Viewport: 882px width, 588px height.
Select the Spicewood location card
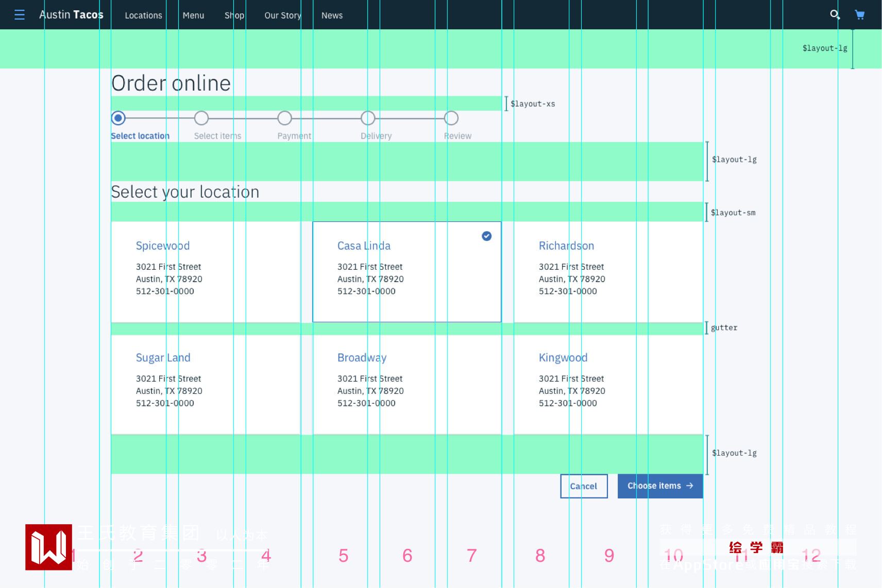pos(206,272)
